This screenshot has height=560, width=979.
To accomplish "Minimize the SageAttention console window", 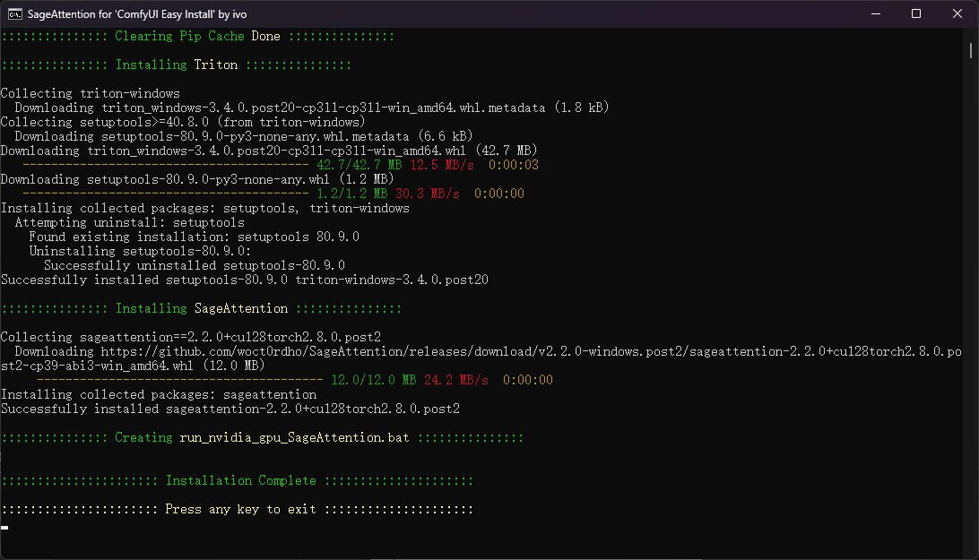I will click(874, 13).
